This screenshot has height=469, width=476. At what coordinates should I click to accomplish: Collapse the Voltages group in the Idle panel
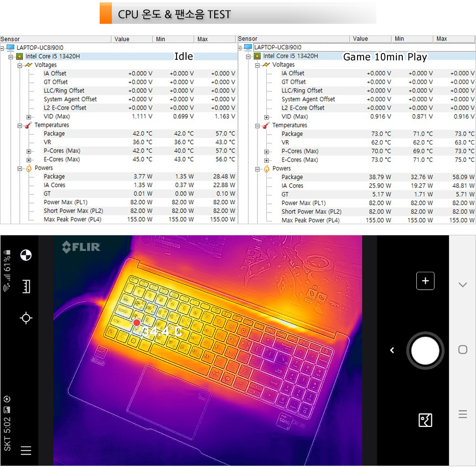19,65
